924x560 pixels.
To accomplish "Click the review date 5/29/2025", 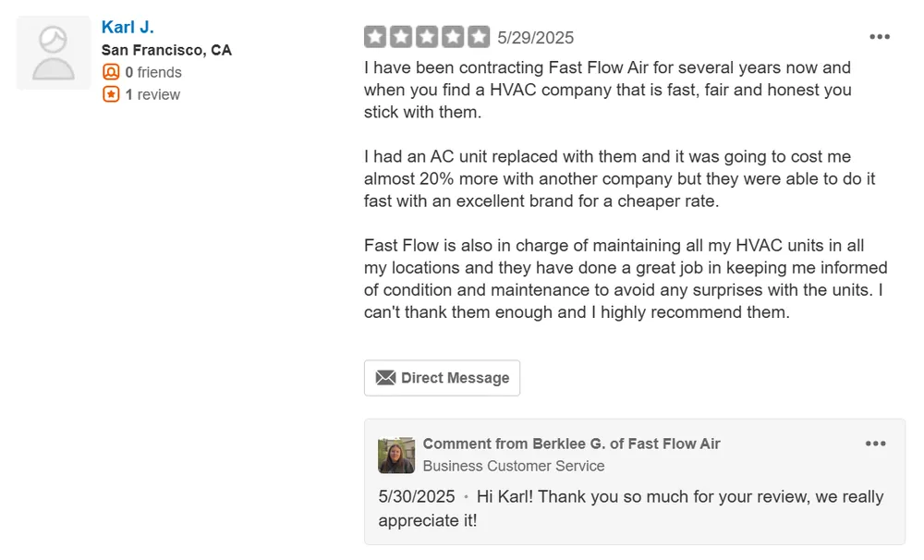I will [536, 38].
